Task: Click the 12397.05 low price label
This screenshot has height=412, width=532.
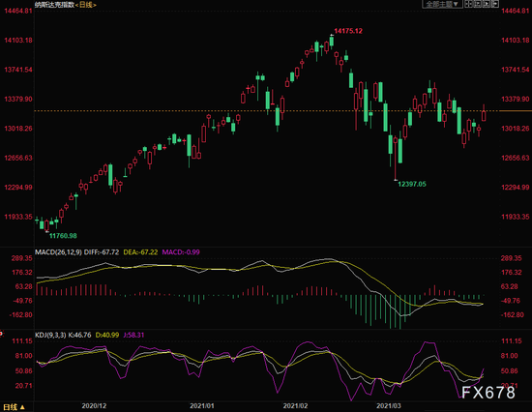Action: [x=411, y=185]
